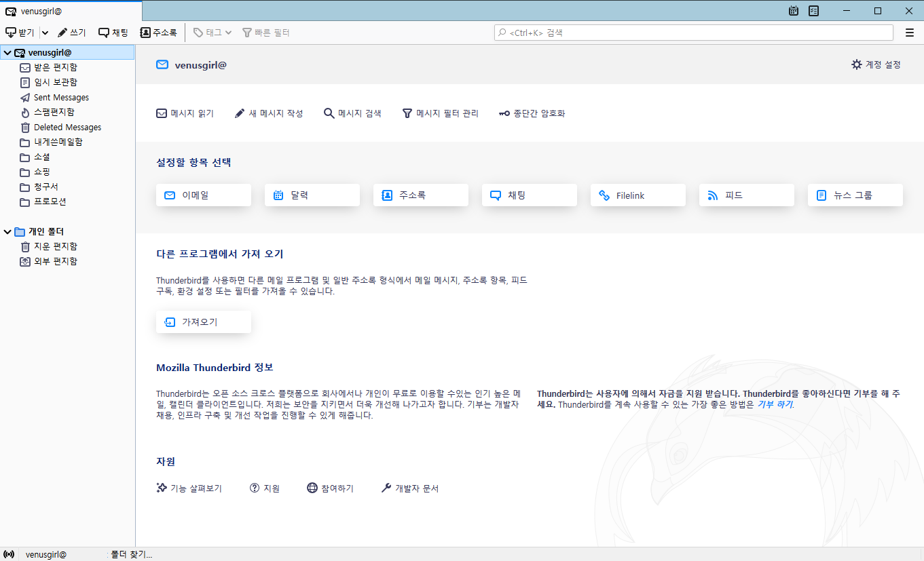The width and height of the screenshot is (924, 561).
Task: Click the 받기 (Get Messages) toolbar button
Action: click(20, 32)
